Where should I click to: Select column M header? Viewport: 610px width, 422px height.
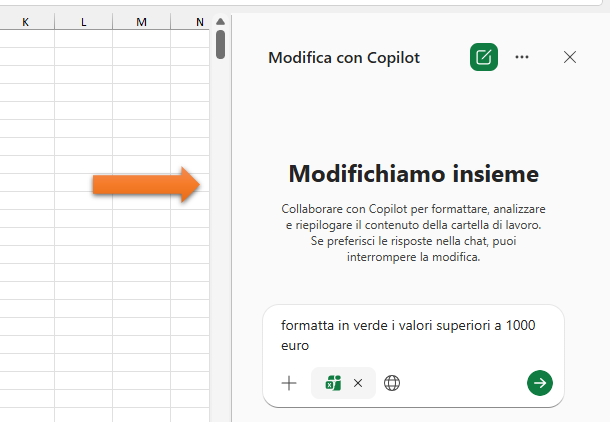[x=140, y=21]
